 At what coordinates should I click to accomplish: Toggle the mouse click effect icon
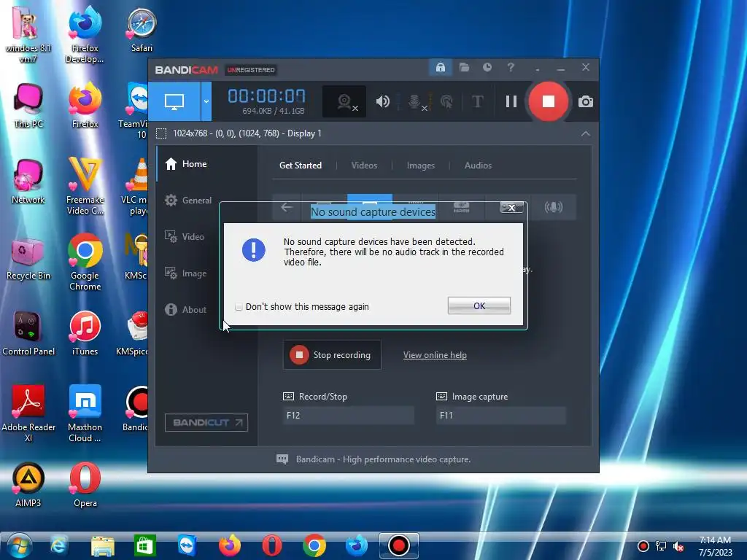[x=446, y=101]
